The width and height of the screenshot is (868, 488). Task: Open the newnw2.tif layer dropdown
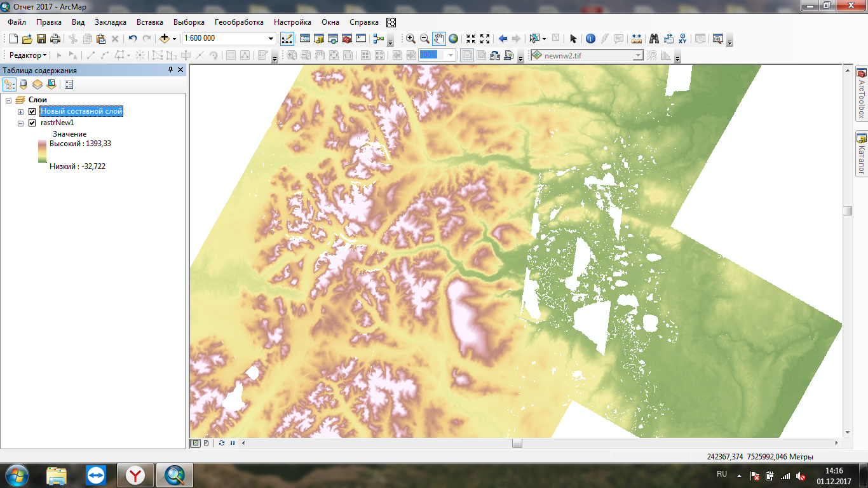click(638, 56)
